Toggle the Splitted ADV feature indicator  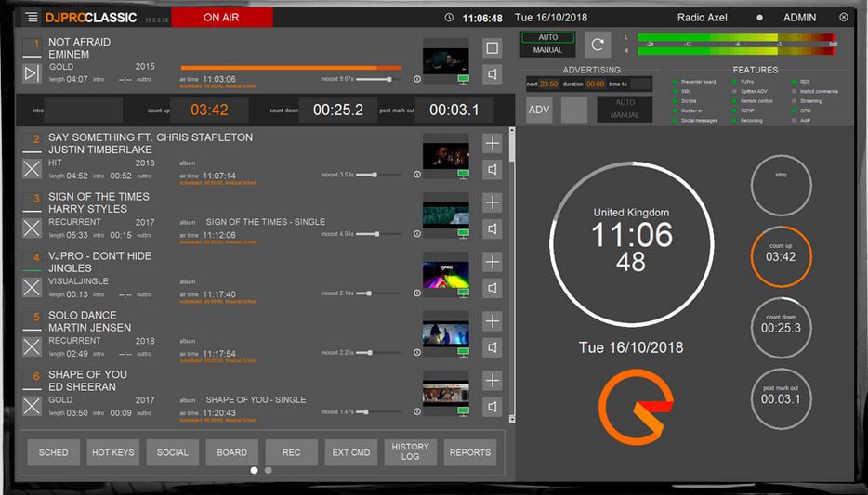(734, 92)
